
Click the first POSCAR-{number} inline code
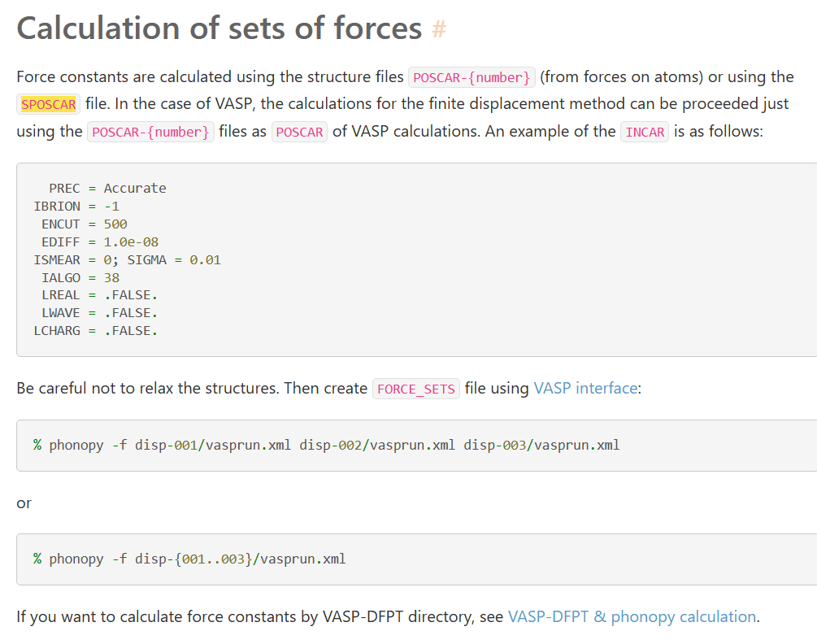tap(472, 78)
